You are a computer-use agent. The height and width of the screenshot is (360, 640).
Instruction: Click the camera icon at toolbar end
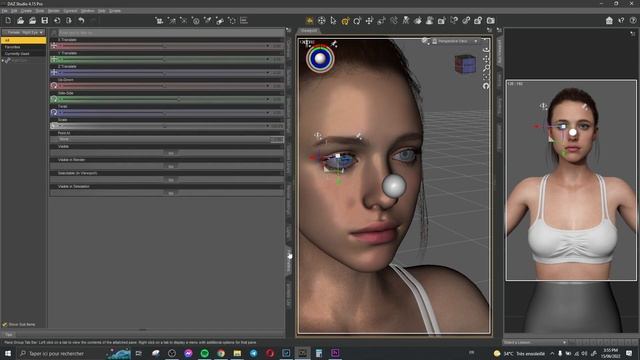coord(491,20)
